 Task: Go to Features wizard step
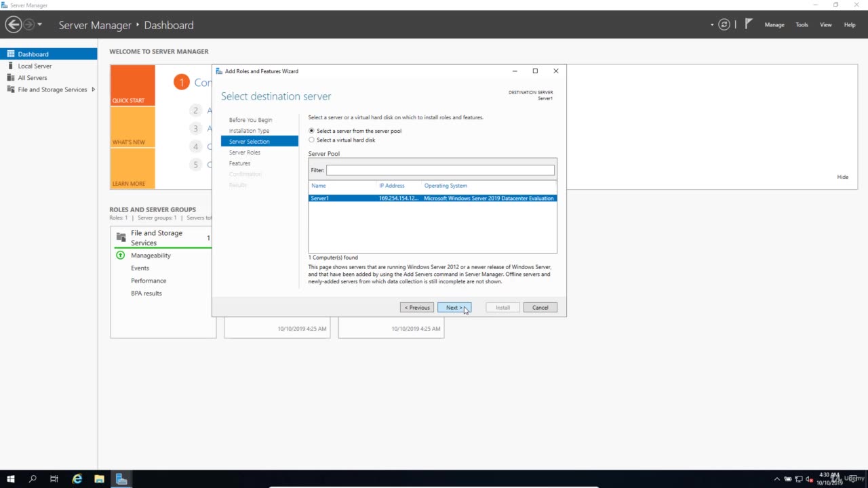[x=239, y=163]
